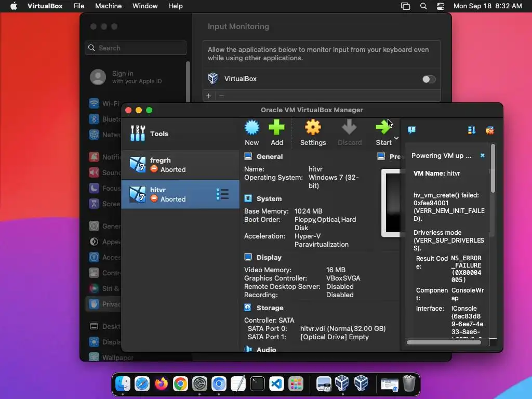The height and width of the screenshot is (399, 532).
Task: Click the notification panel horizontal scrollbar
Action: pyautogui.click(x=444, y=342)
